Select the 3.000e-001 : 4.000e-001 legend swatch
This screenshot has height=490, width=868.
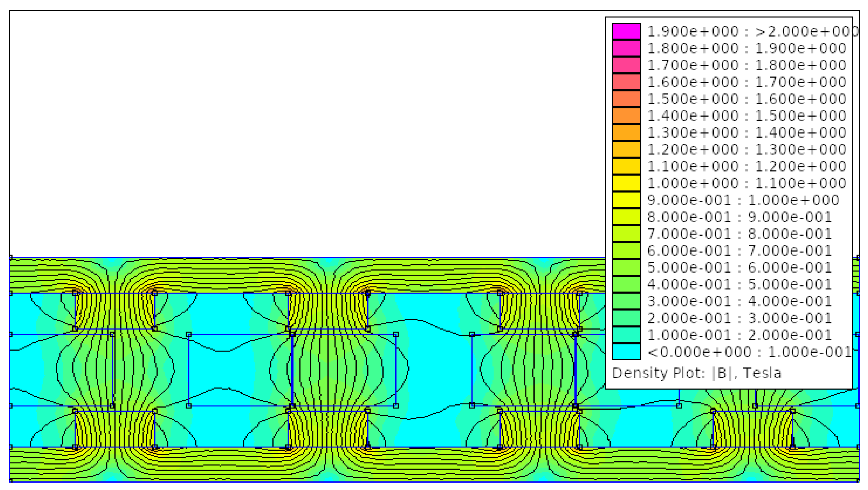(x=626, y=301)
